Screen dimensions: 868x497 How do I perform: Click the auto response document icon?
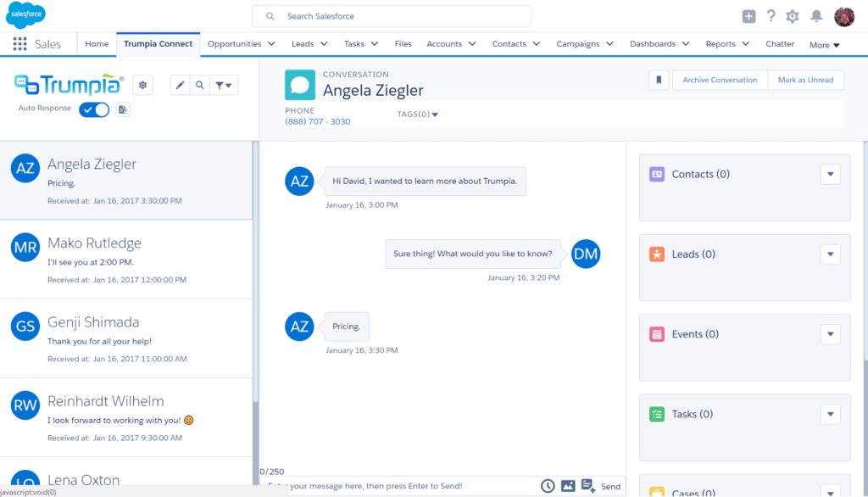click(123, 109)
